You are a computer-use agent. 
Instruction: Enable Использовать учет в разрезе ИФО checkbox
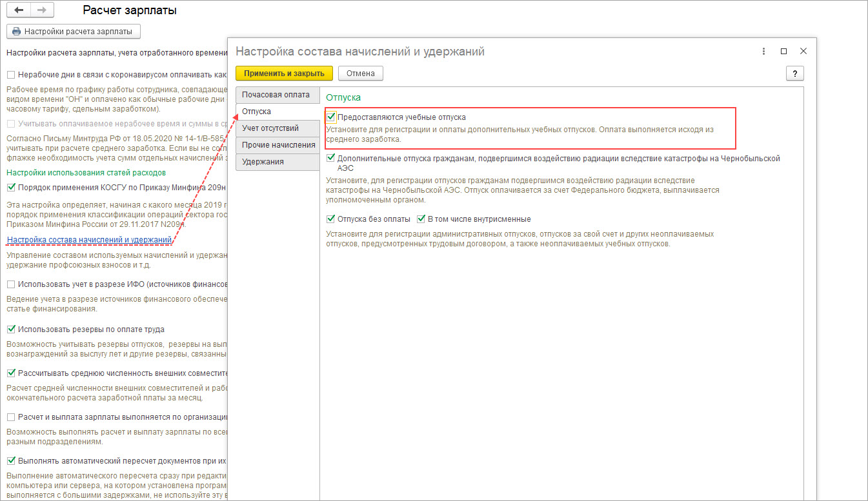[11, 284]
